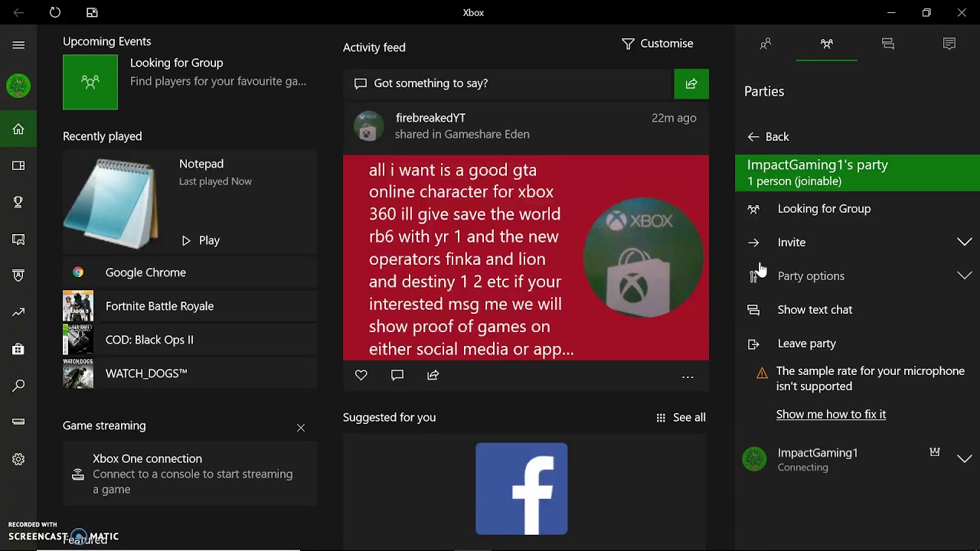980x551 pixels.
Task: Open Achievements trophy icon
Action: [18, 202]
